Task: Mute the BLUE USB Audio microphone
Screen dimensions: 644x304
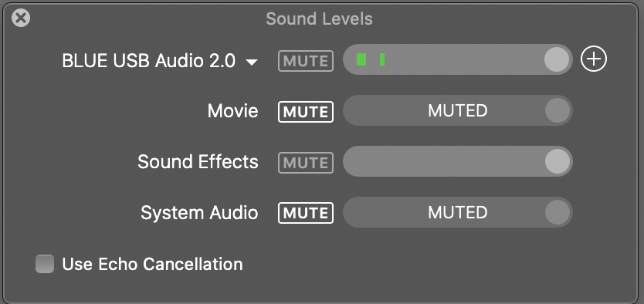Action: coord(306,61)
